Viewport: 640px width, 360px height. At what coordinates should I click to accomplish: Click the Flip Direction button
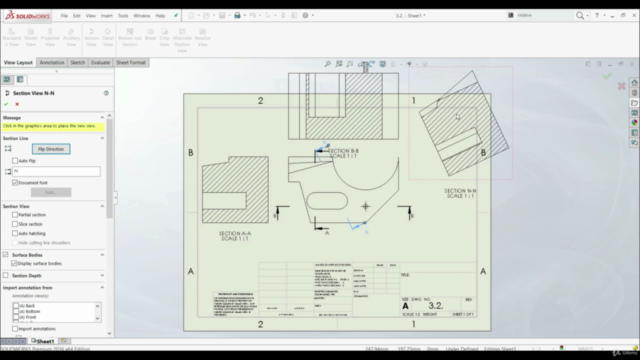(51, 149)
